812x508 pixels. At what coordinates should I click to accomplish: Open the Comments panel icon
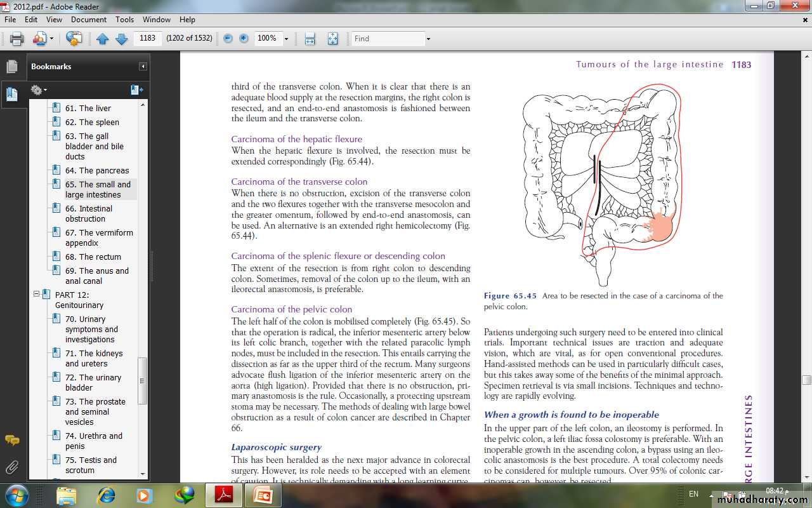pyautogui.click(x=11, y=440)
